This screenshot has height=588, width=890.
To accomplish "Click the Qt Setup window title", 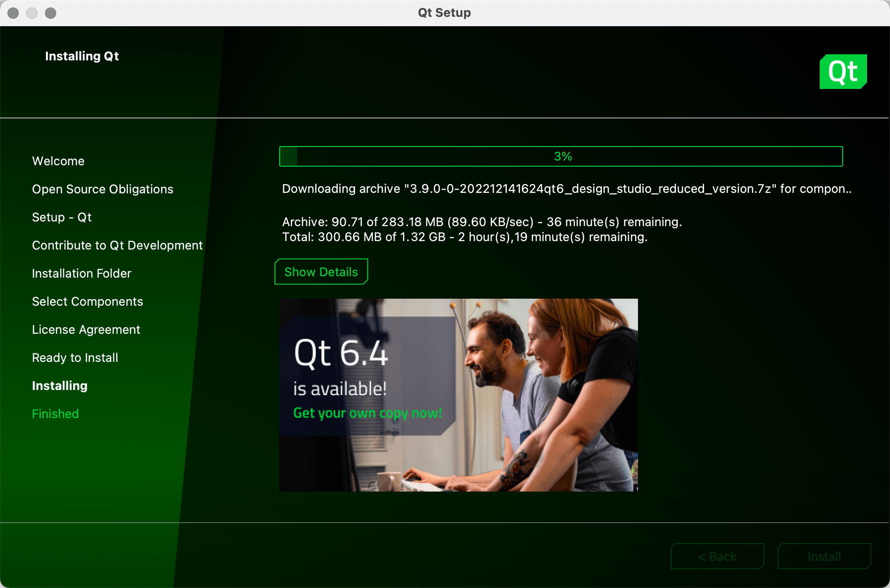I will [x=444, y=13].
